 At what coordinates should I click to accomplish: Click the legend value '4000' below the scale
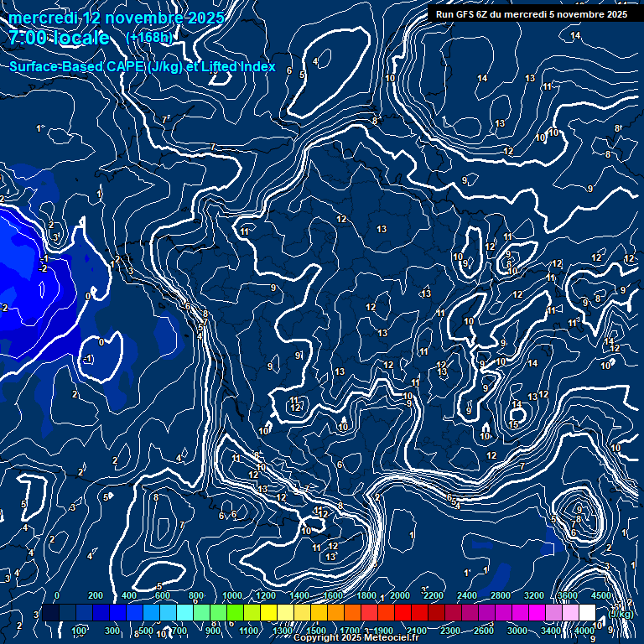click(x=584, y=631)
